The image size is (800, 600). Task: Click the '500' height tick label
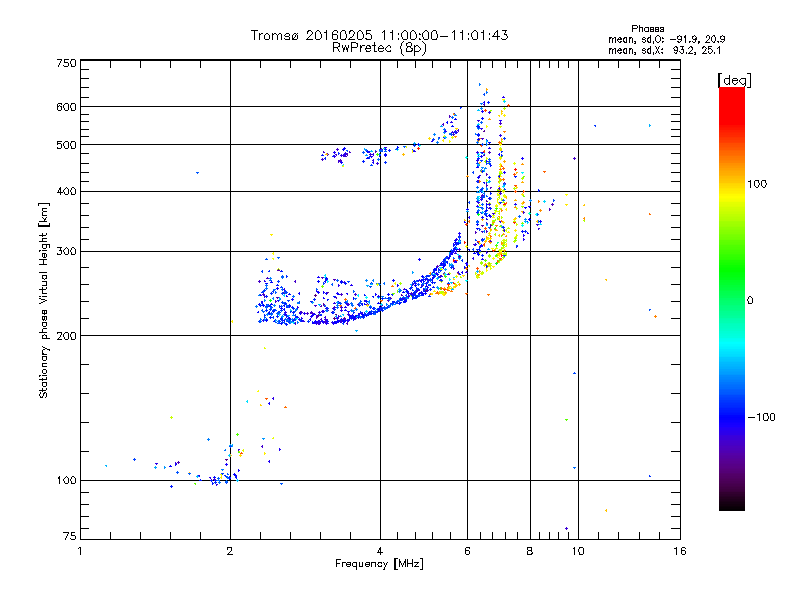pyautogui.click(x=66, y=145)
